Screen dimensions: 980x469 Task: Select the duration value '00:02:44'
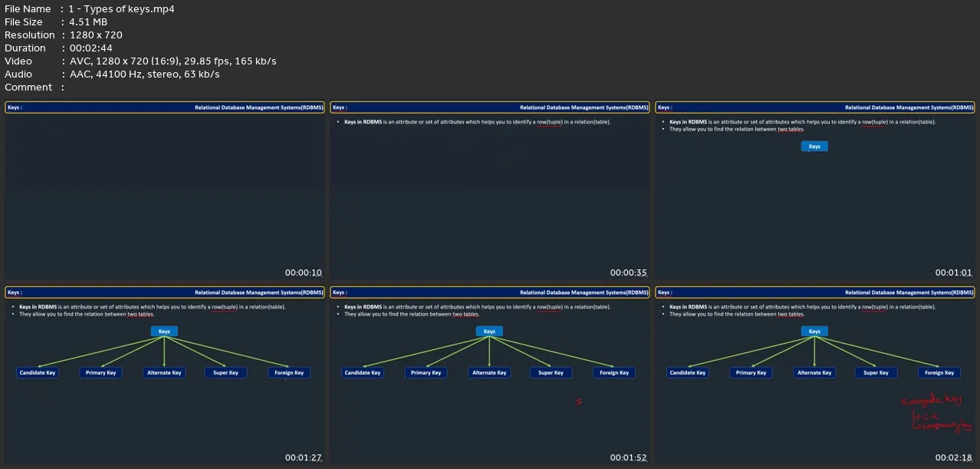pos(91,48)
